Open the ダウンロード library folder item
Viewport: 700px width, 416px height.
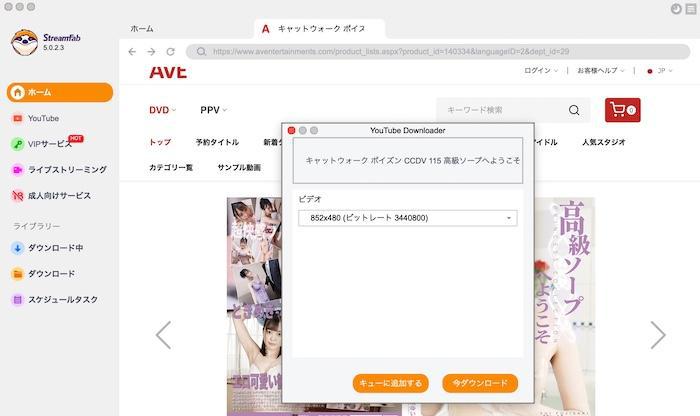tap(51, 274)
